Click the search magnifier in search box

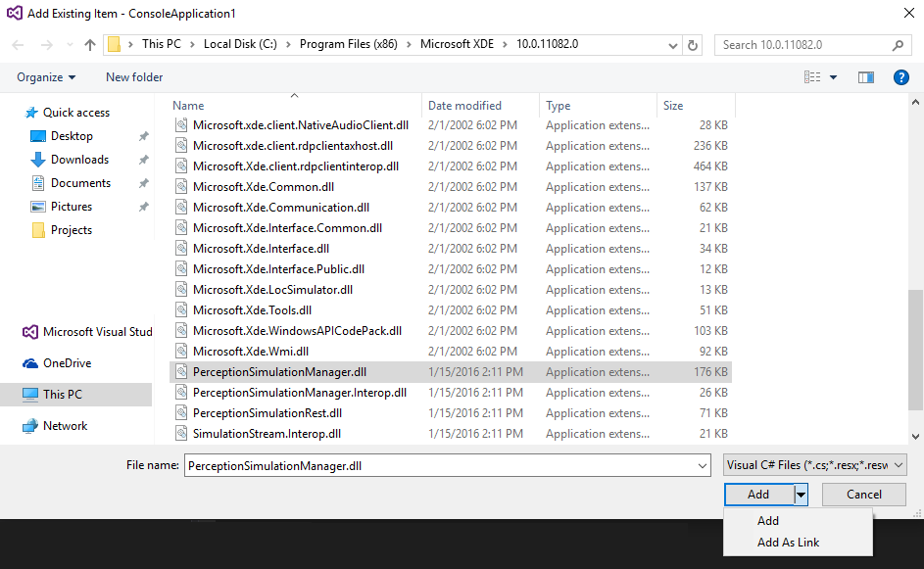898,45
